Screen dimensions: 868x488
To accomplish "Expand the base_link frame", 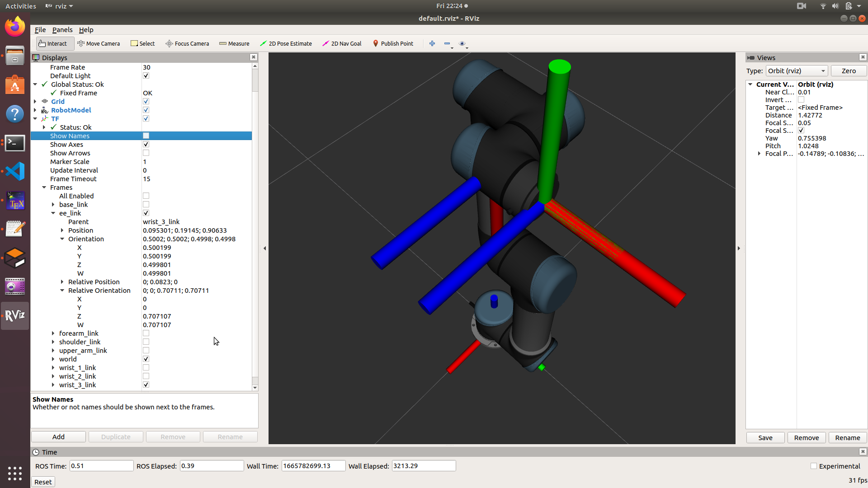I will pos(53,205).
